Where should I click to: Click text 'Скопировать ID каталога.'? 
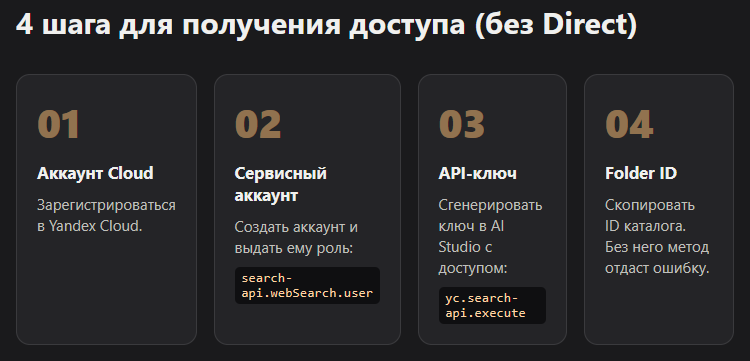click(x=650, y=216)
